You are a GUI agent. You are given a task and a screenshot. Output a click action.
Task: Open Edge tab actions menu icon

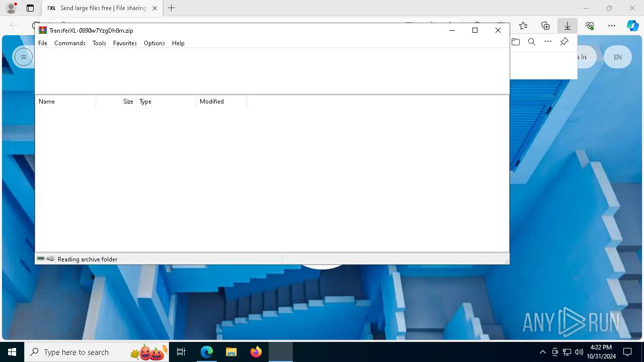coord(30,8)
